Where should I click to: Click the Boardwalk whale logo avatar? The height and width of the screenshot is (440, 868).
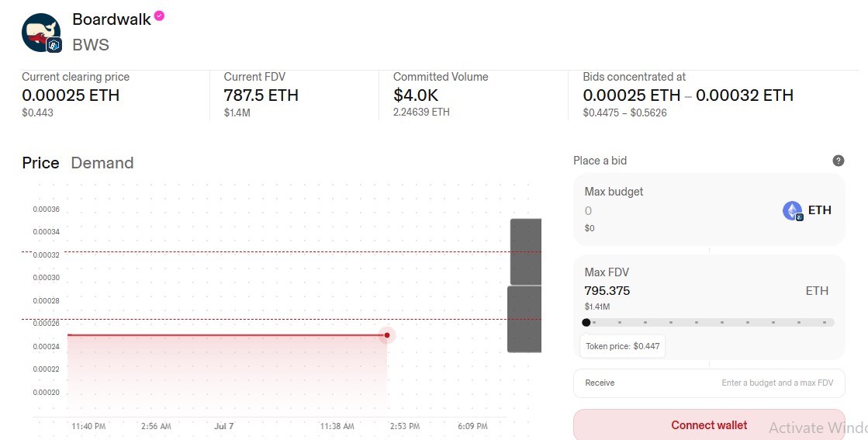coord(42,33)
